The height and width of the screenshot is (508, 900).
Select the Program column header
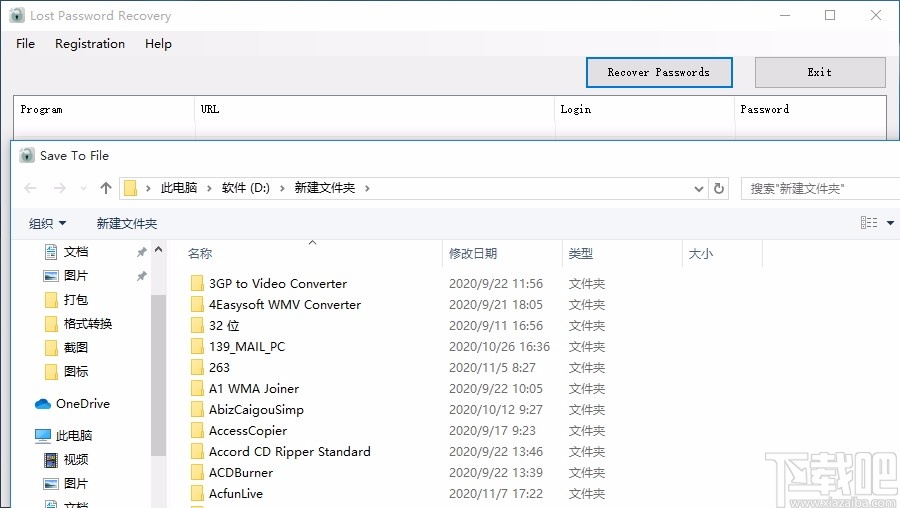(104, 109)
